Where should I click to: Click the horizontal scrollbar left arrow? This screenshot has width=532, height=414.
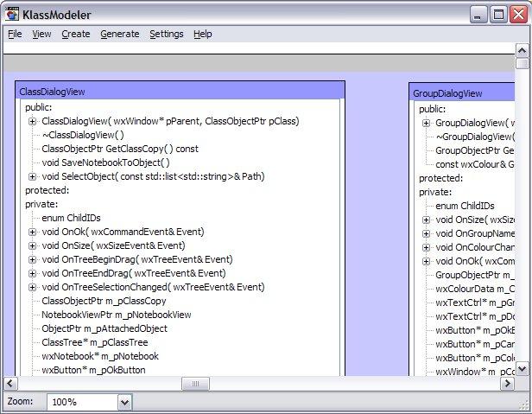9,384
